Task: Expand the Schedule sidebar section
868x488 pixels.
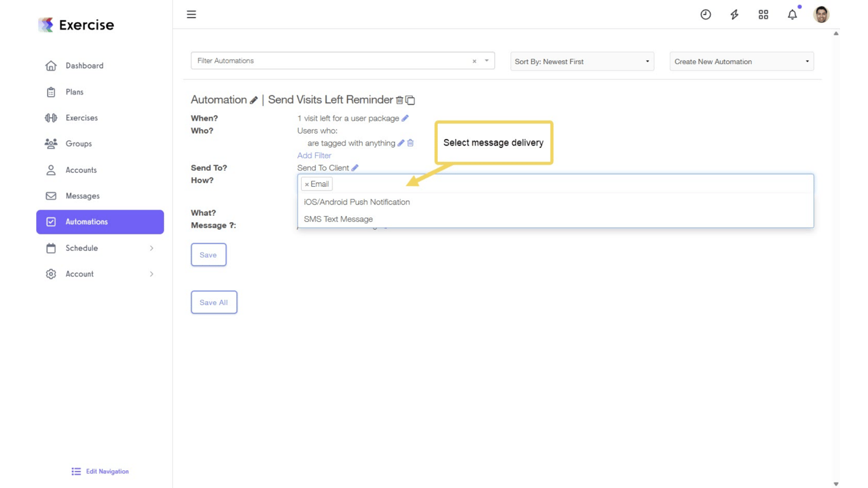Action: (81, 248)
